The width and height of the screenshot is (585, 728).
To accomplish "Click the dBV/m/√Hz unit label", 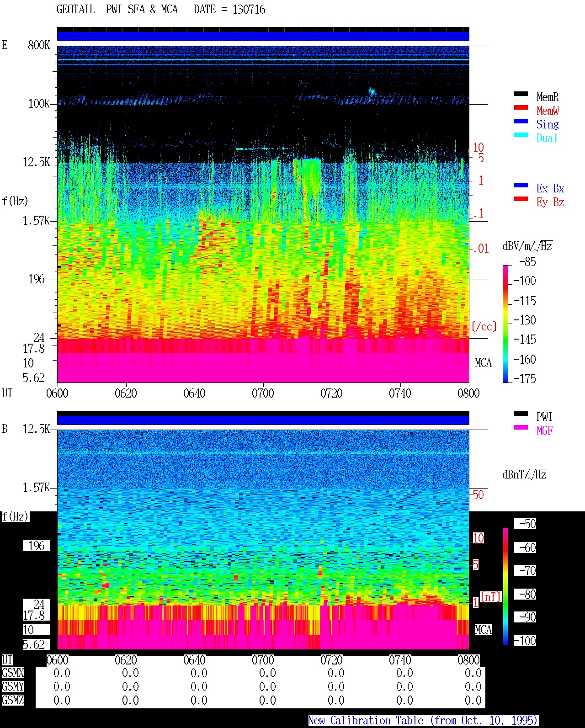I will coord(527,246).
